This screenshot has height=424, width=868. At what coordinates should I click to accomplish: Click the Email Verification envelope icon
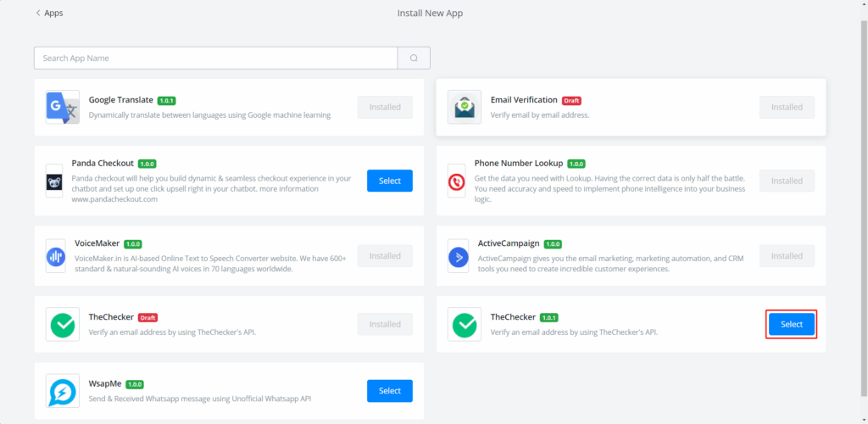(x=464, y=108)
